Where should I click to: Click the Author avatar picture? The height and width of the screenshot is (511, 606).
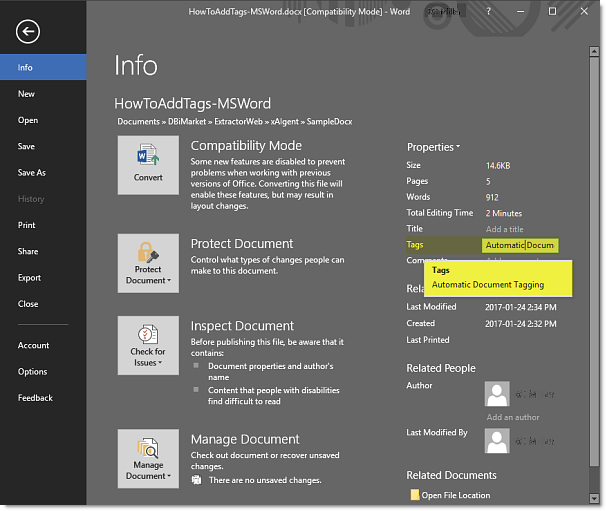tap(497, 394)
